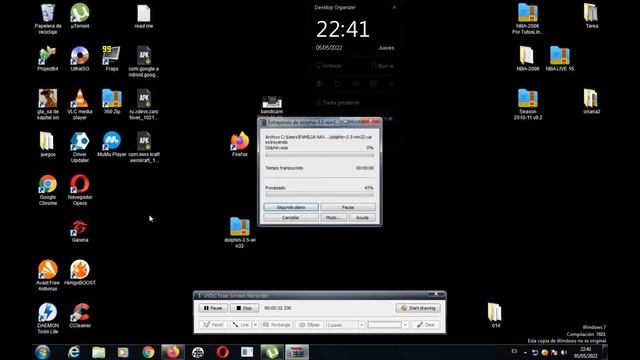Open the oriana2 folder
The height and width of the screenshot is (360, 640).
(x=591, y=101)
